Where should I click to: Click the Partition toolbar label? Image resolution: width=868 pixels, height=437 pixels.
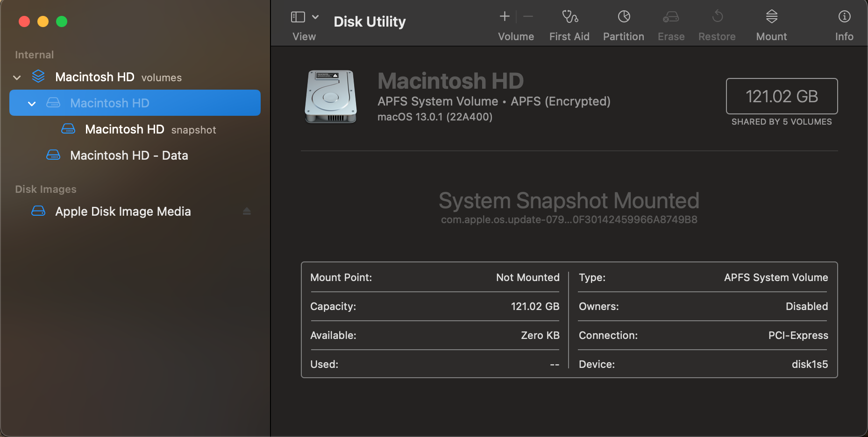coord(623,36)
